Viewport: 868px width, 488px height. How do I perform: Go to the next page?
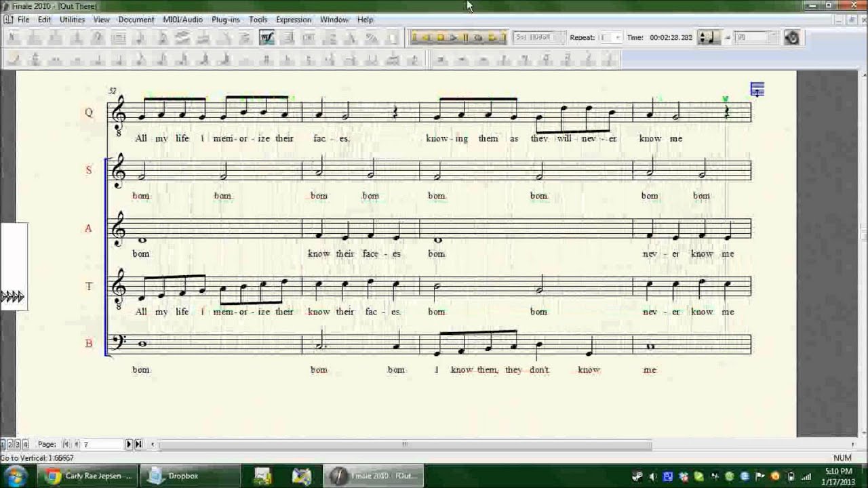(129, 445)
